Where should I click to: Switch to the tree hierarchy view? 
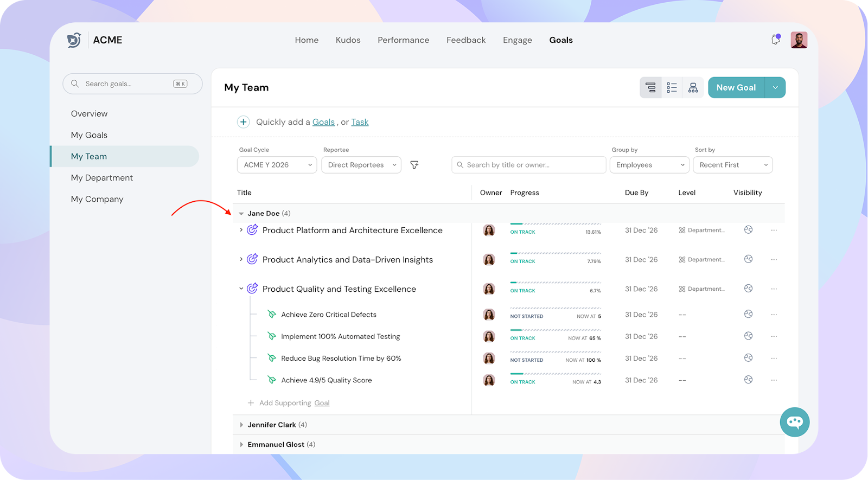pos(650,88)
